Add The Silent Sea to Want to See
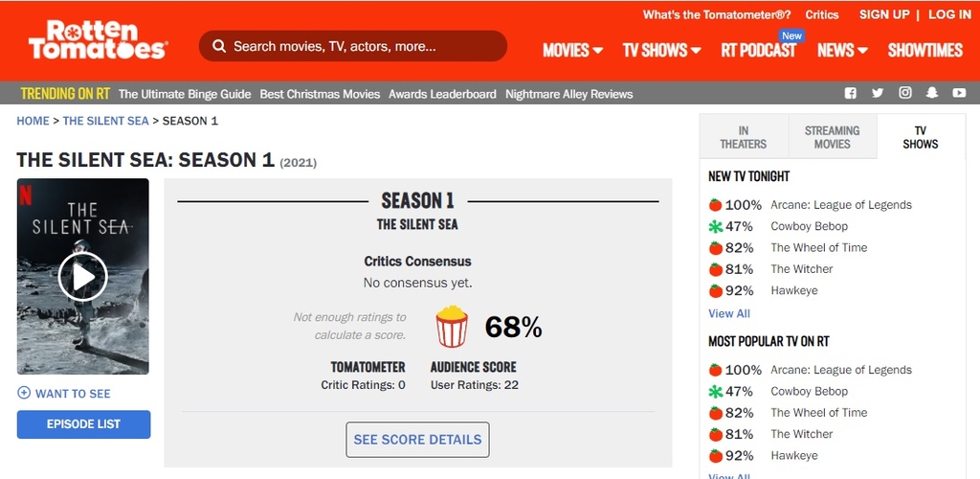The width and height of the screenshot is (980, 479). [x=64, y=394]
